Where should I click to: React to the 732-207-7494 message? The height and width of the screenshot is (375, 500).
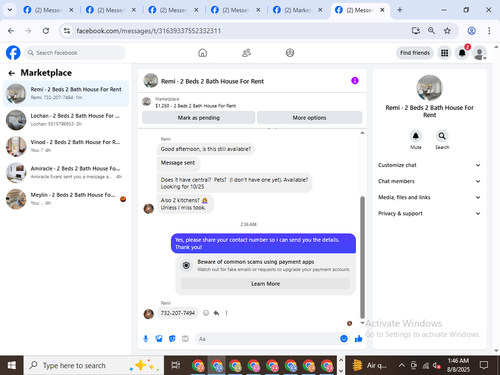point(206,313)
